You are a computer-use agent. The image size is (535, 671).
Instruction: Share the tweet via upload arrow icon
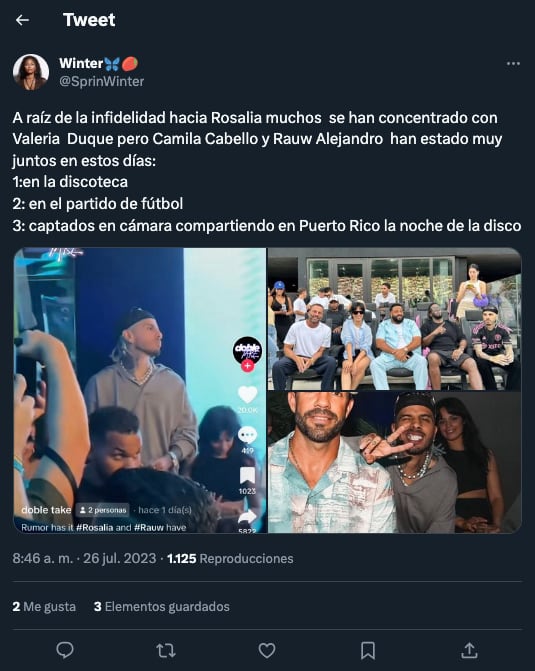469,650
